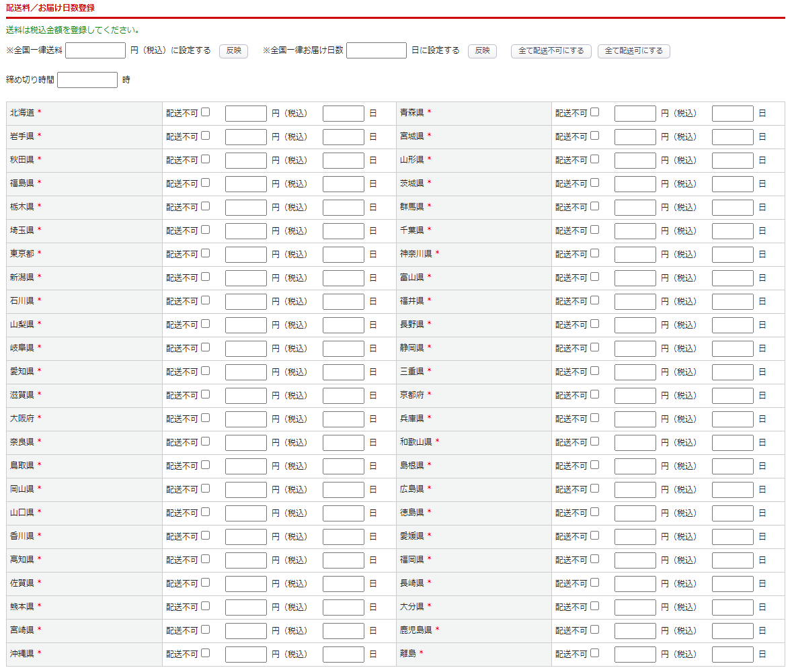This screenshot has width=792, height=672.
Task: Check 配送不可 for 北海道
Action: 205,112
